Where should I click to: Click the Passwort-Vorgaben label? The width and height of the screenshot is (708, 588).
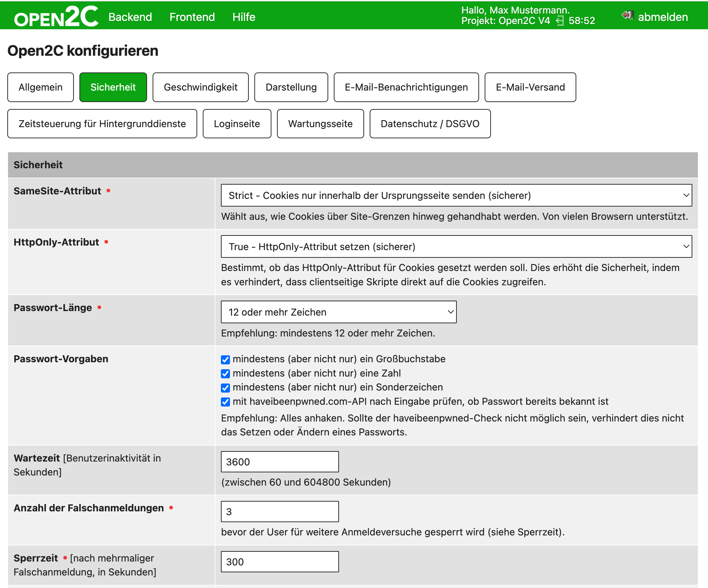61,359
